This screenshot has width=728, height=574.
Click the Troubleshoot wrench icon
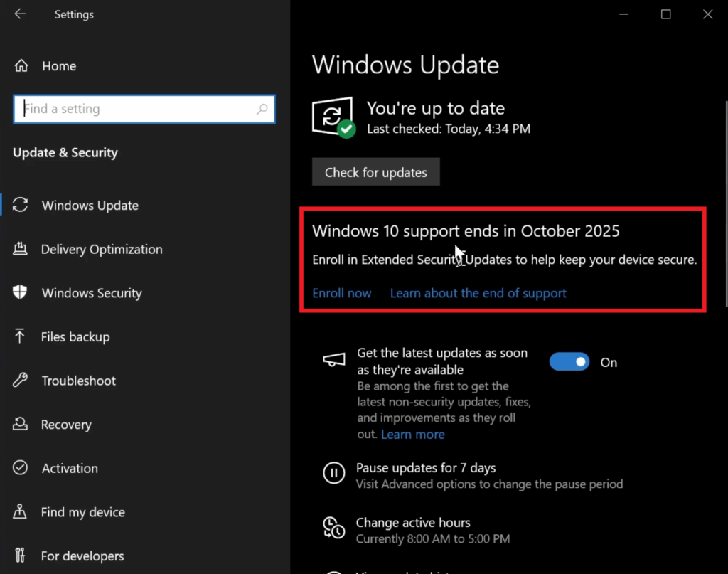[x=21, y=381]
